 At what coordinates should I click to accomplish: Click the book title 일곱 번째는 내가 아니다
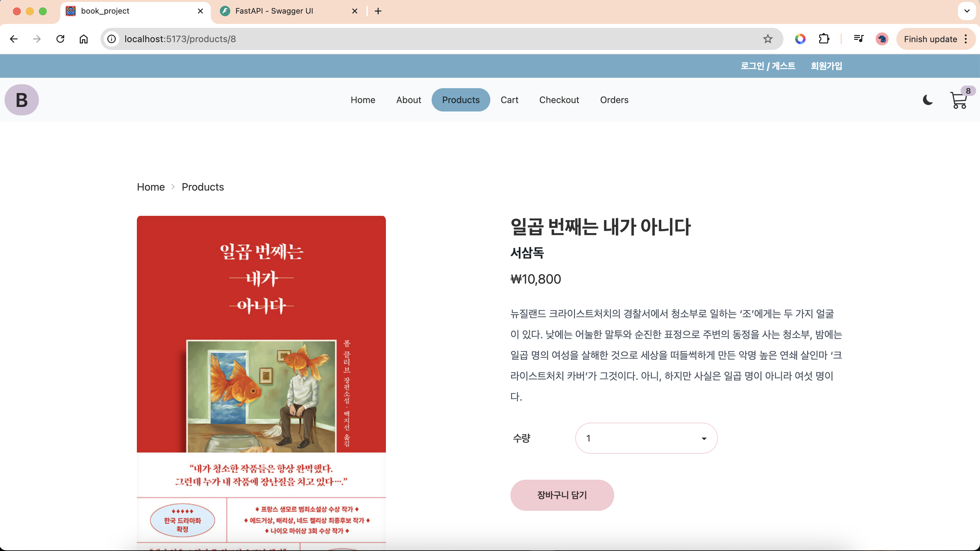pyautogui.click(x=600, y=227)
